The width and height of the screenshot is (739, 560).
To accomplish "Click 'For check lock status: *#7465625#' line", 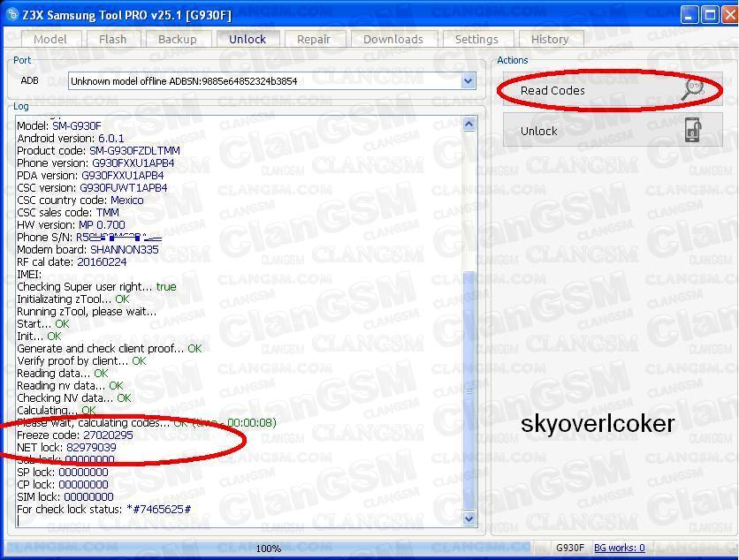I will pyautogui.click(x=104, y=509).
